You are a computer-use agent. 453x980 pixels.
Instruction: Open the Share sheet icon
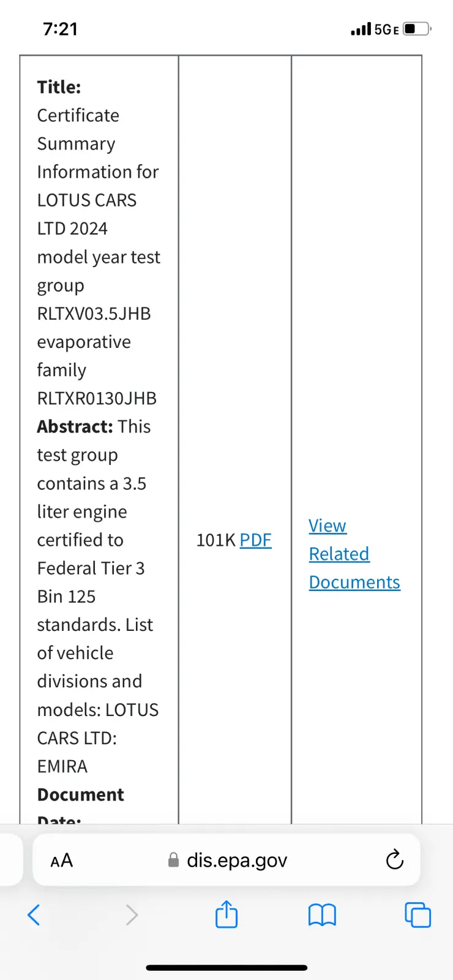point(226,914)
